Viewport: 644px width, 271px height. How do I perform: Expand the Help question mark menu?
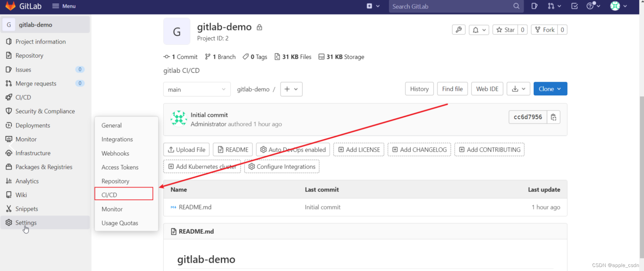[x=593, y=6]
